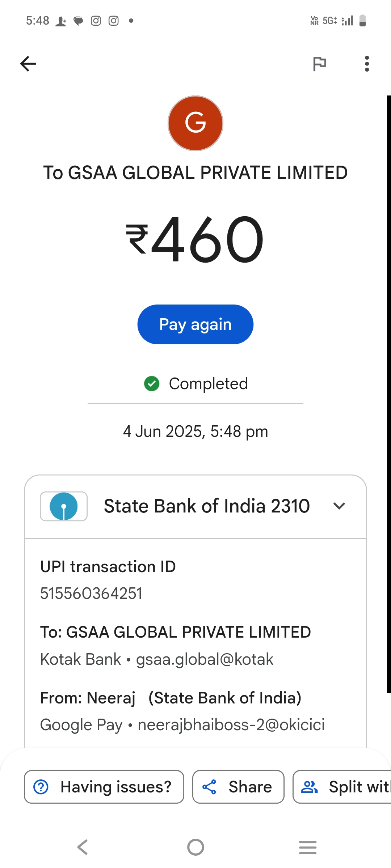Tap the UPI transaction ID number
391x868 pixels.
(91, 593)
